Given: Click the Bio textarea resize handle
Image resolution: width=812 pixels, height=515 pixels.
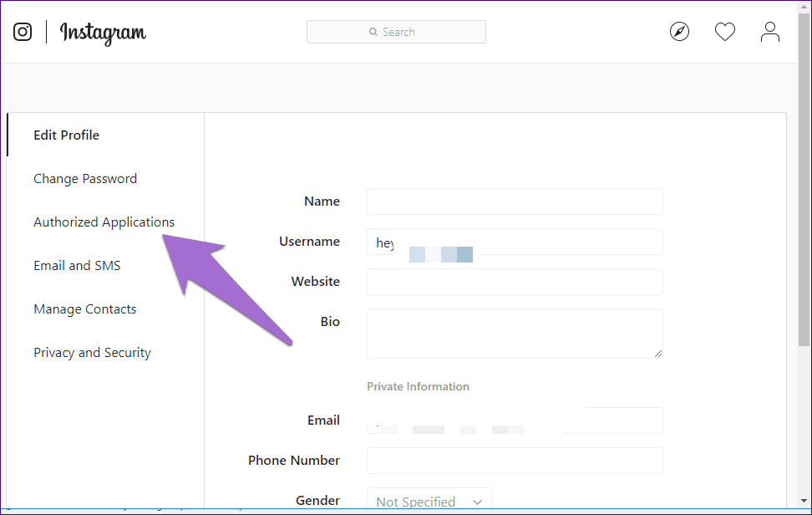Looking at the screenshot, I should (x=657, y=354).
